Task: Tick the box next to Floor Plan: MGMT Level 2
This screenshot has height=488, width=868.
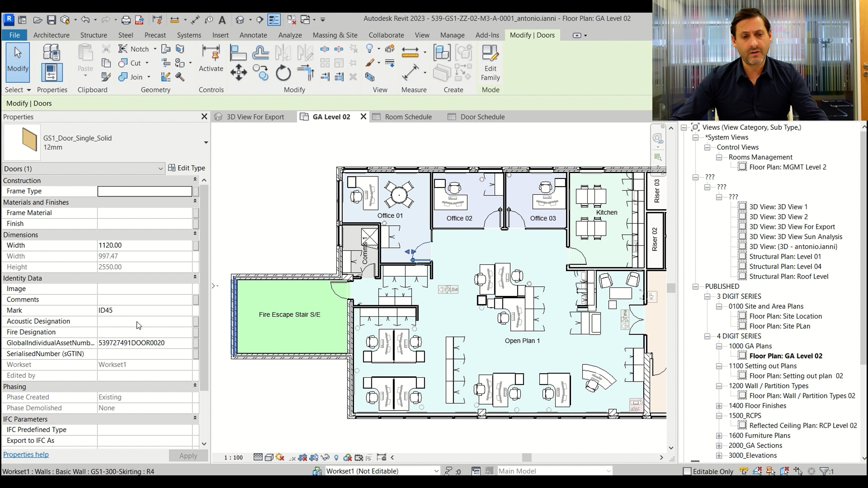Action: pyautogui.click(x=742, y=167)
